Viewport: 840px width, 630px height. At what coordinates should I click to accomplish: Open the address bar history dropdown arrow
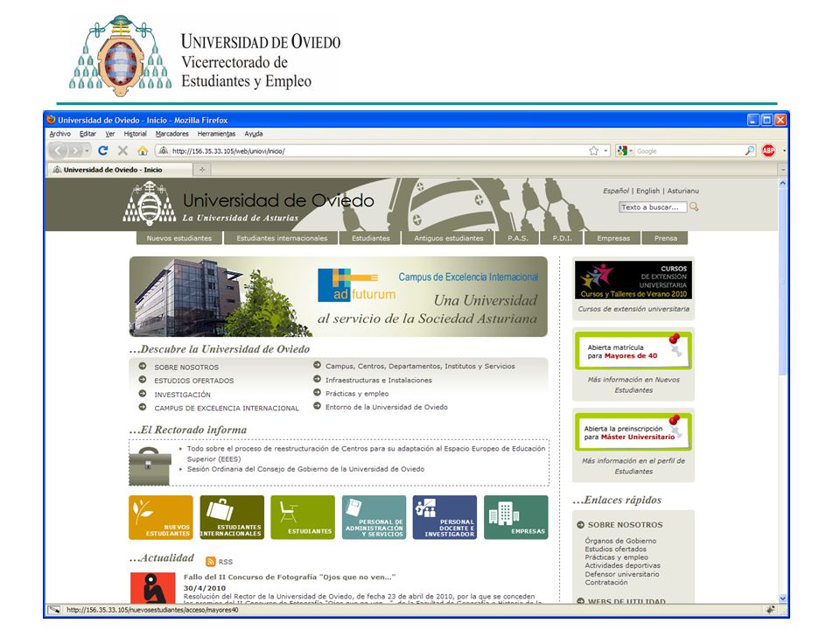pos(605,151)
